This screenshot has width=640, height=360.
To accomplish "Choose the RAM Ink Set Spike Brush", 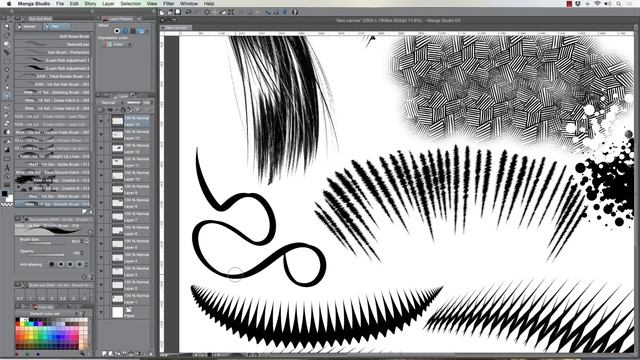I will tap(52, 164).
